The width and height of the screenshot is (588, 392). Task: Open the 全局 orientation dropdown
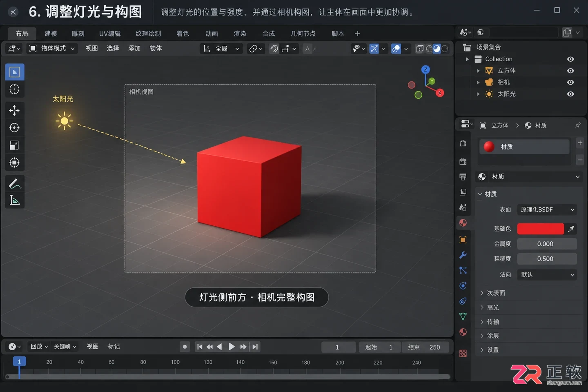221,49
